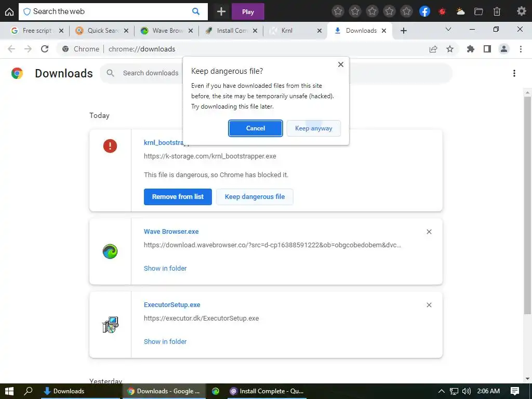Click the k-storage.com download URL text

(x=210, y=156)
